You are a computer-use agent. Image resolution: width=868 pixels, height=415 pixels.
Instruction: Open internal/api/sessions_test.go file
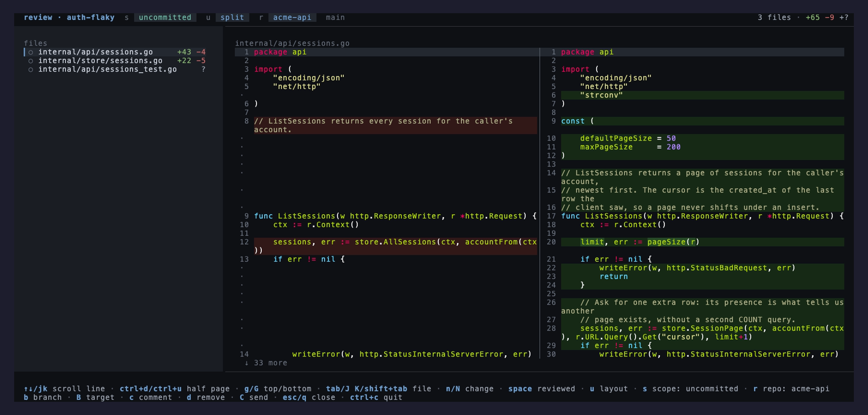115,69
